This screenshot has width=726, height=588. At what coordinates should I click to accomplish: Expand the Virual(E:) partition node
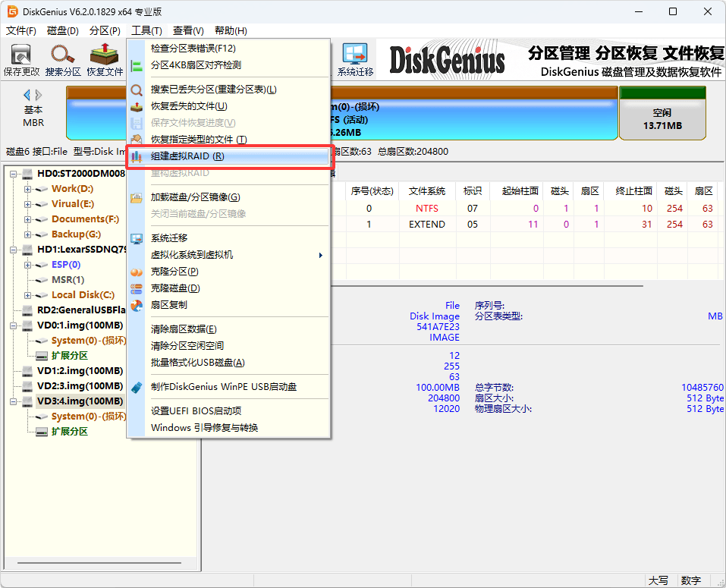point(28,204)
